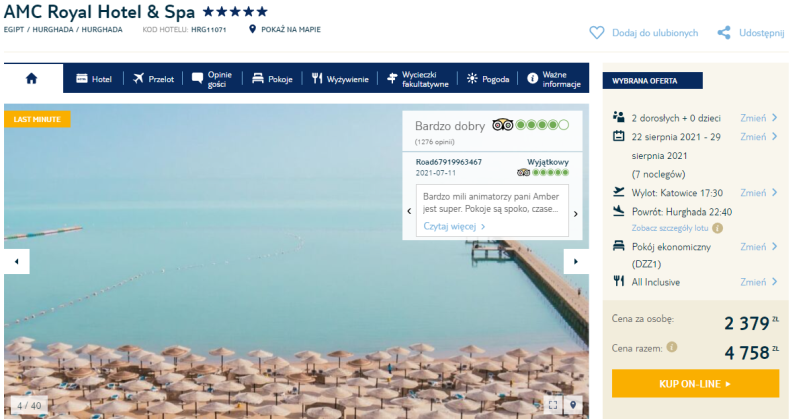Click the fullscreen icon on the photo
Screen dimensions: 790x419
pyautogui.click(x=553, y=405)
